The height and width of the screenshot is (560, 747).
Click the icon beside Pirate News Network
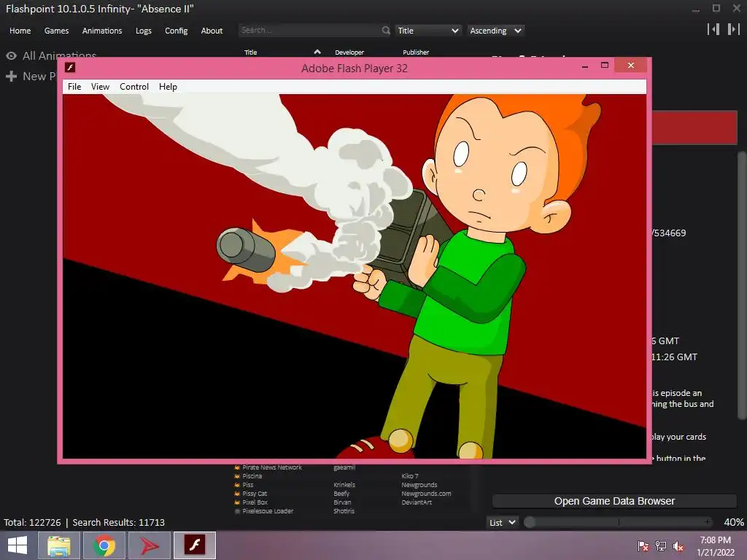click(237, 467)
